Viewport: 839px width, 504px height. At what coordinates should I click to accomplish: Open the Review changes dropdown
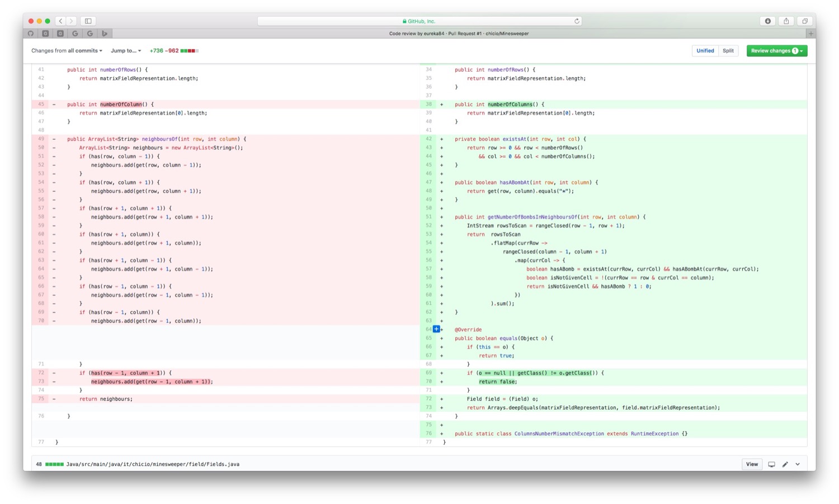[x=776, y=51]
